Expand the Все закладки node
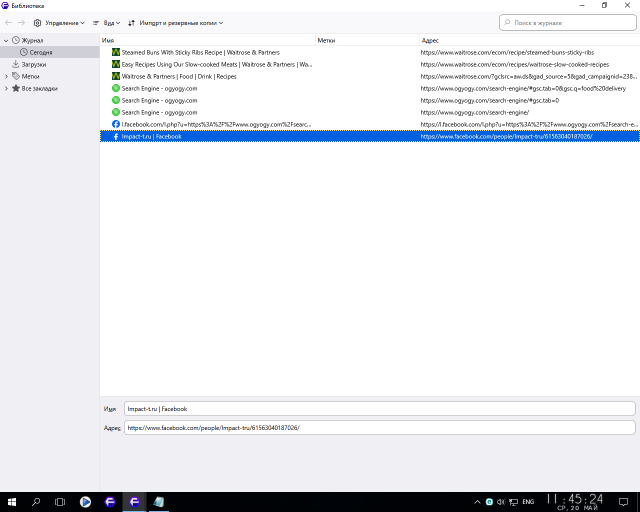Viewport: 640px width, 512px height. tap(6, 88)
